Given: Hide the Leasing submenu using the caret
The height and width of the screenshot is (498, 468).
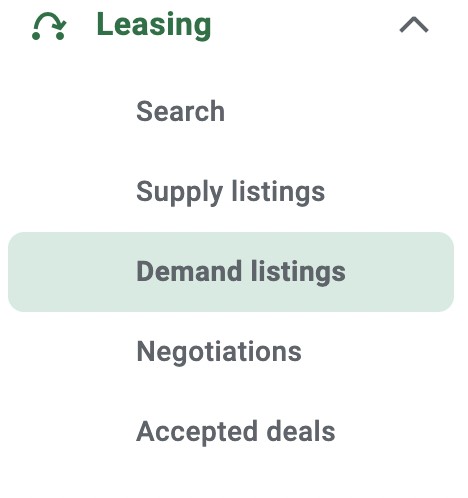Looking at the screenshot, I should (x=414, y=25).
